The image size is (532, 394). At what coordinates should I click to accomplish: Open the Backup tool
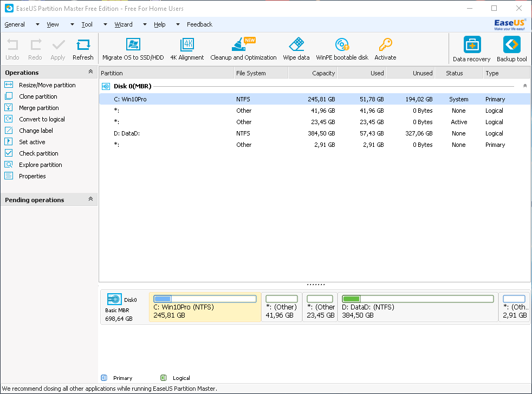(511, 45)
